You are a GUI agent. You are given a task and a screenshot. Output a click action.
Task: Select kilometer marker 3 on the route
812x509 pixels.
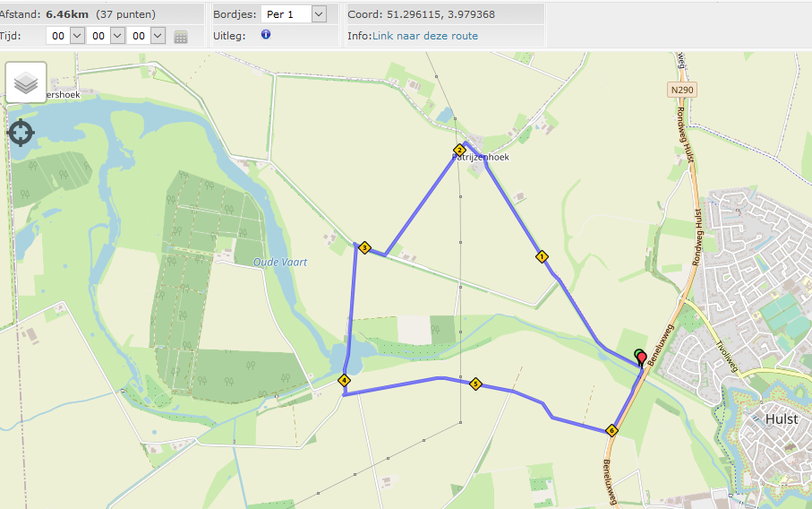pos(364,247)
